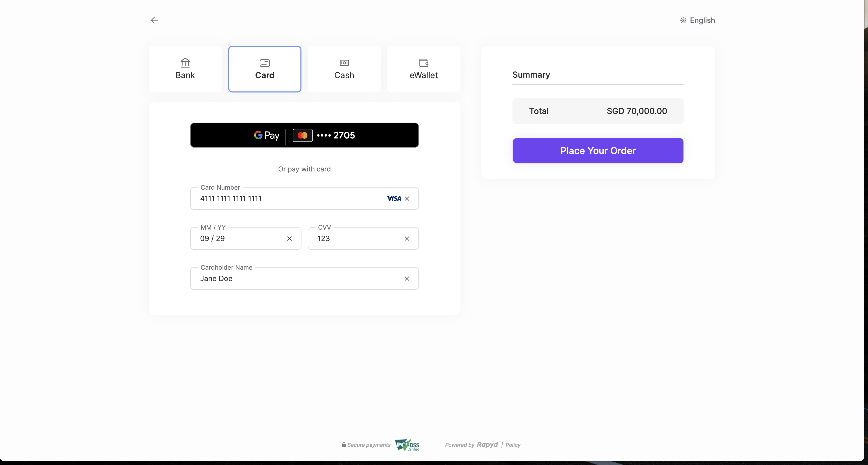Clear the cardholder name field
868x465 pixels.
(x=407, y=279)
